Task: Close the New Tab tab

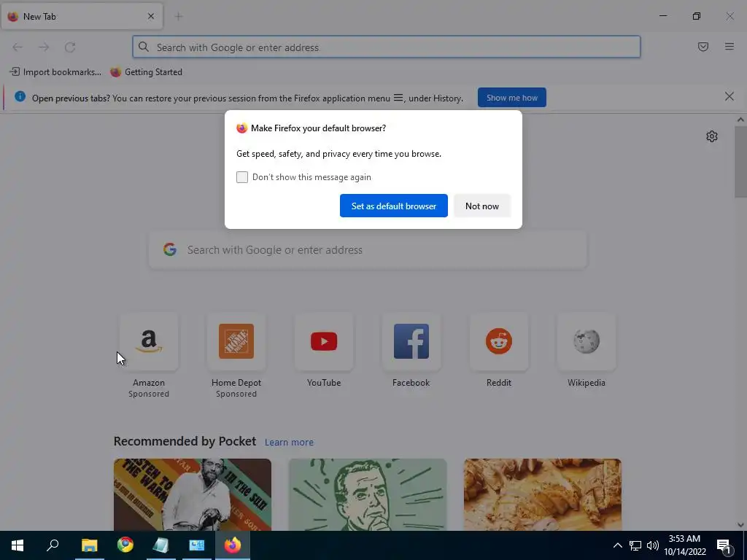Action: click(x=151, y=16)
